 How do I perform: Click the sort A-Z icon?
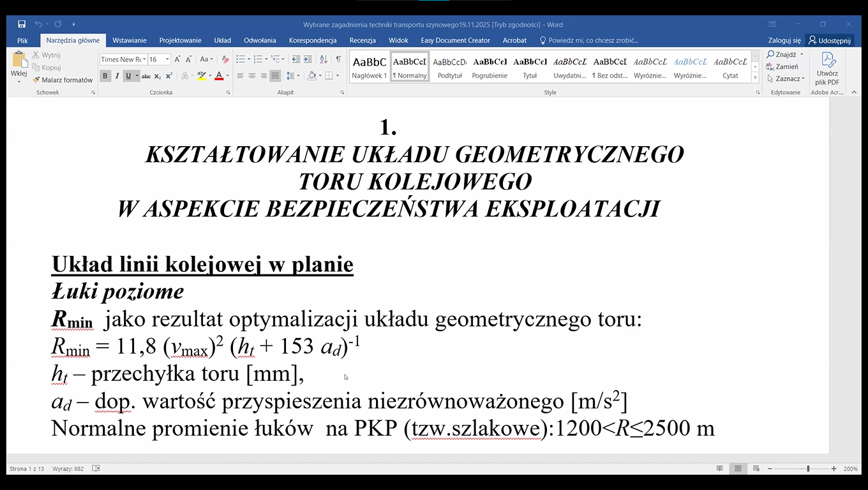pyautogui.click(x=324, y=59)
